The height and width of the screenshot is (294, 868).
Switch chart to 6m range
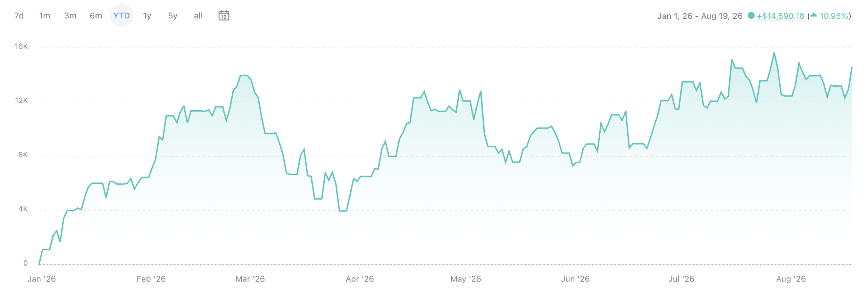(96, 16)
